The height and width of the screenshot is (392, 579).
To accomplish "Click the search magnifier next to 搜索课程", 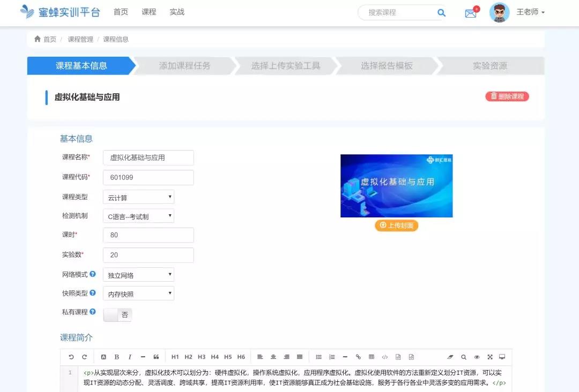I will 441,12.
